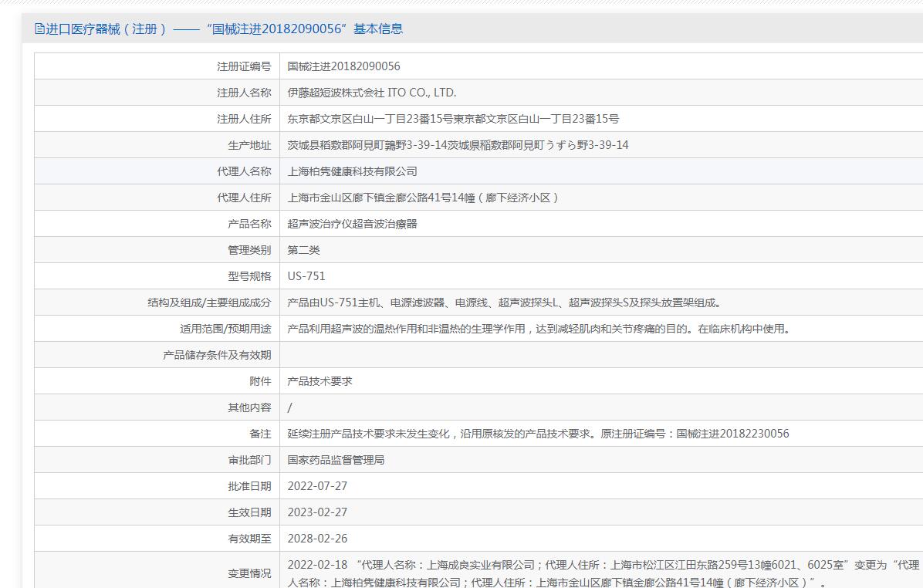Click the 批准日期 label
Screen dimensions: 923x588
[249, 486]
